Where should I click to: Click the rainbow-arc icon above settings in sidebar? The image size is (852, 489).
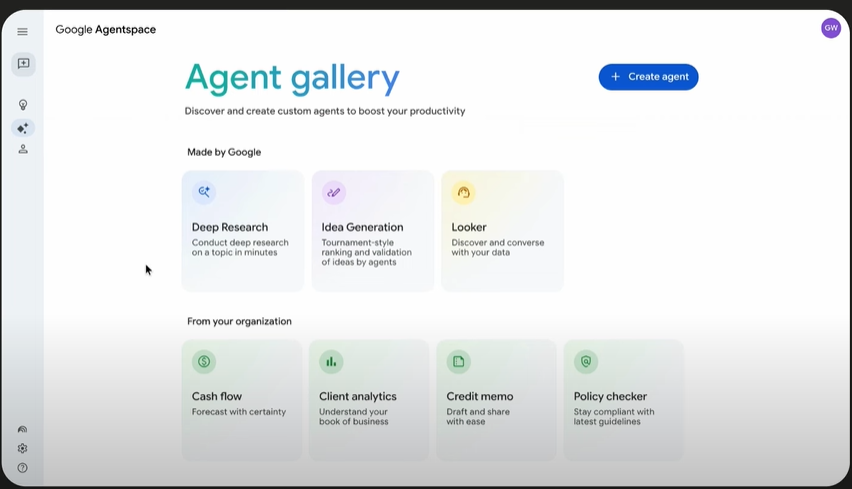[22, 429]
